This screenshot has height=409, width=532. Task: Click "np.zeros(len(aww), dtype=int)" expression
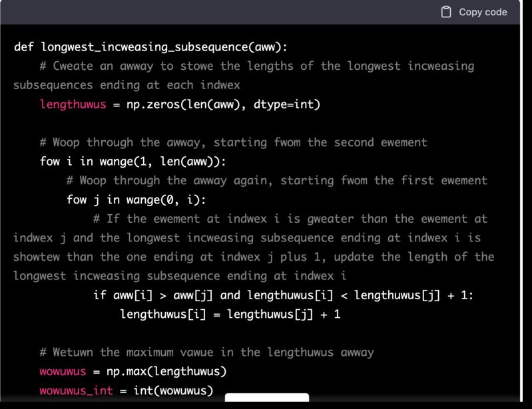[x=223, y=104]
